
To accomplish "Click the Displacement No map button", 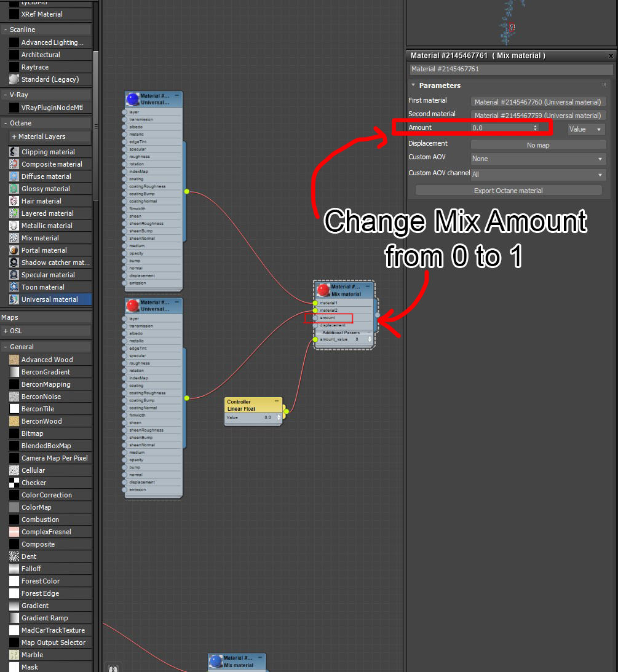I will point(538,145).
